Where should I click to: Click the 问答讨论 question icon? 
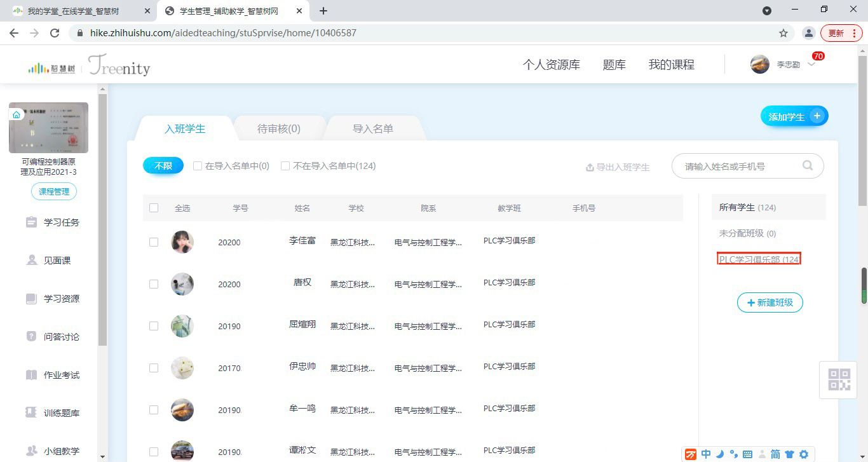[31, 336]
